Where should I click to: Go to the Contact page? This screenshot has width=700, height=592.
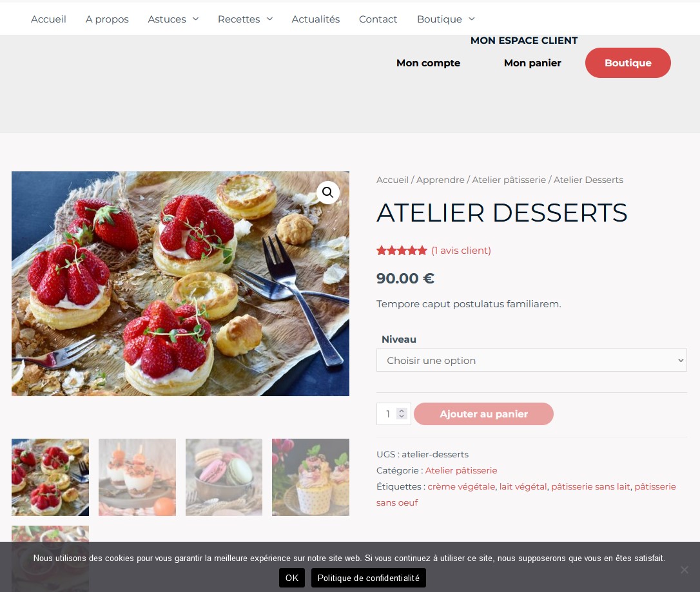point(378,19)
